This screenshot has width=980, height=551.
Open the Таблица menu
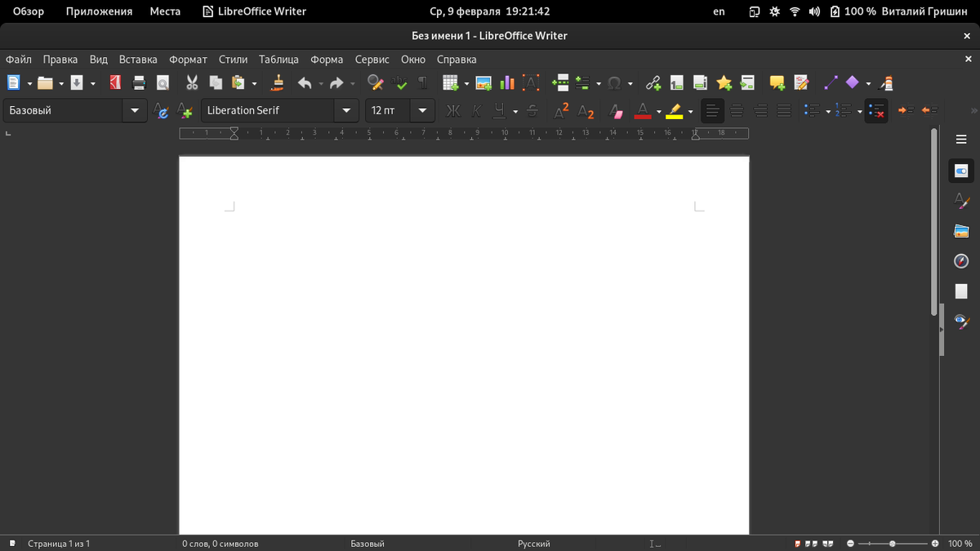point(278,60)
